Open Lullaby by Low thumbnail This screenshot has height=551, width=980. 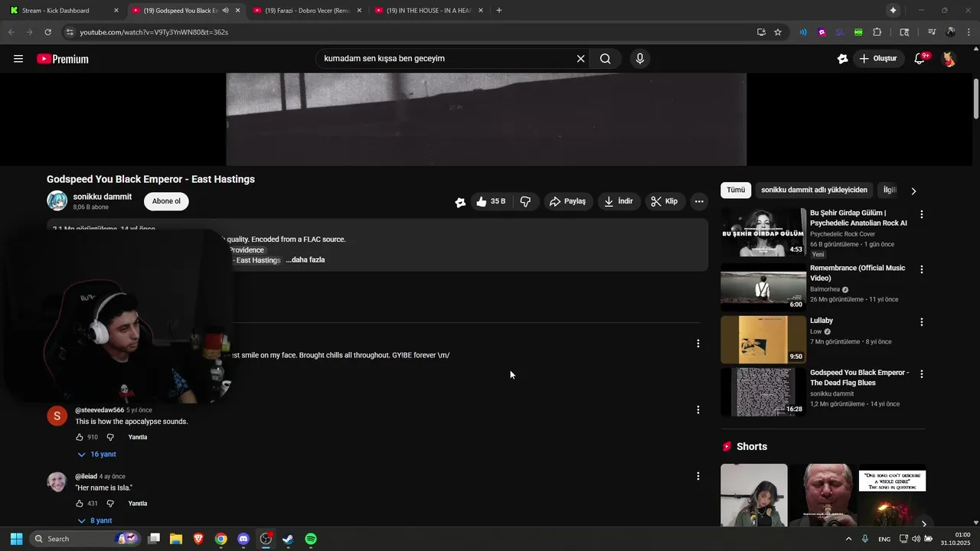pos(763,340)
